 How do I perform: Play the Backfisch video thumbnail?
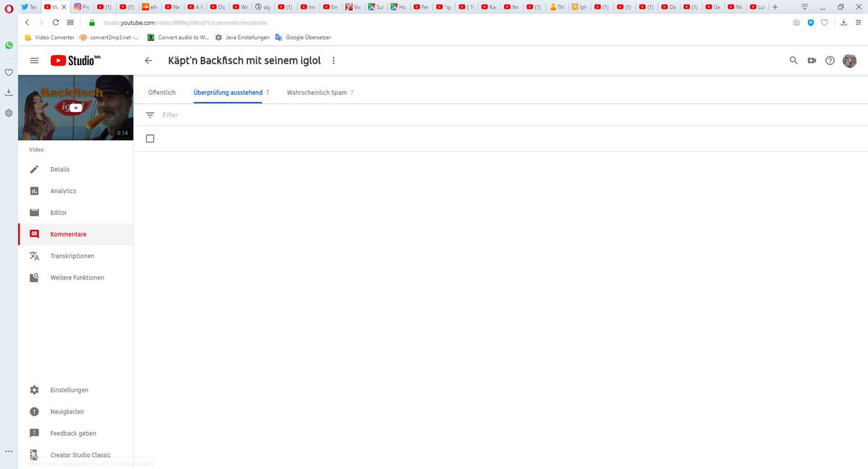(76, 108)
